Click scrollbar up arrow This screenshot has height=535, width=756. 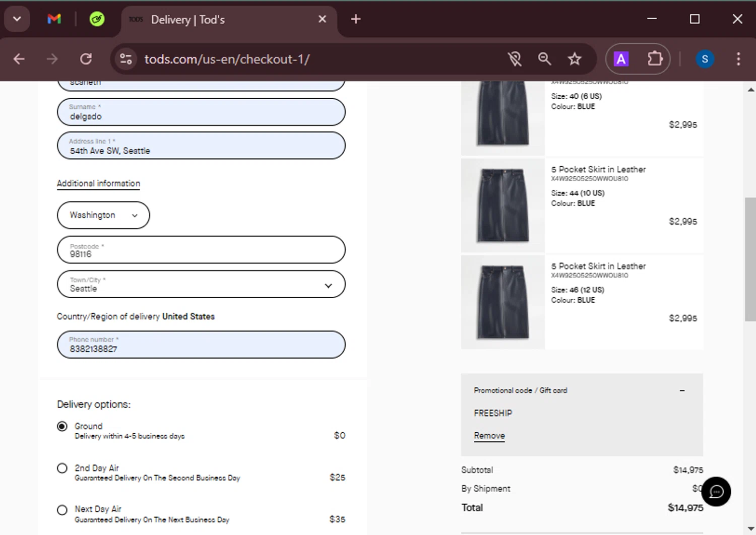click(x=750, y=90)
